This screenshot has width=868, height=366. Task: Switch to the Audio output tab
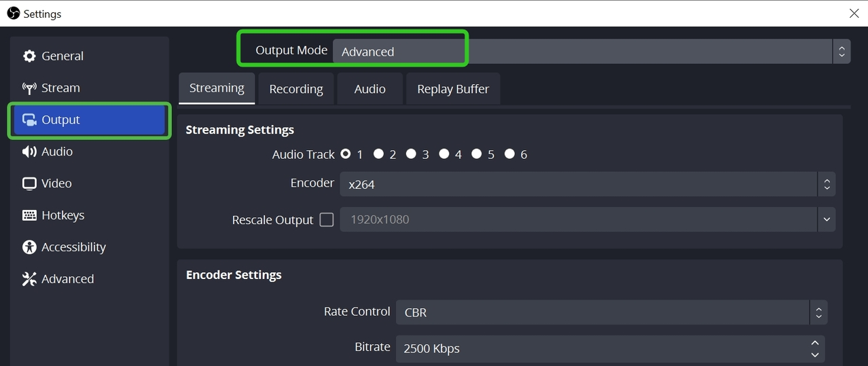tap(370, 89)
